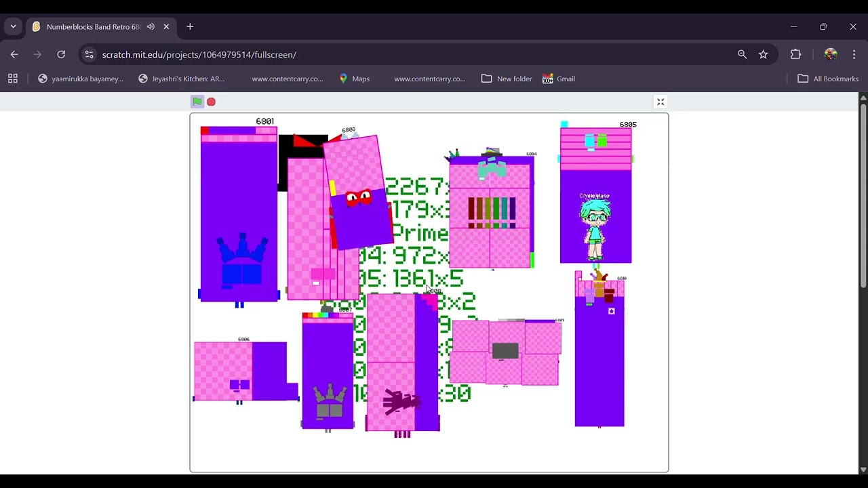Reload the Scratch project page
The image size is (868, 488).
click(61, 54)
